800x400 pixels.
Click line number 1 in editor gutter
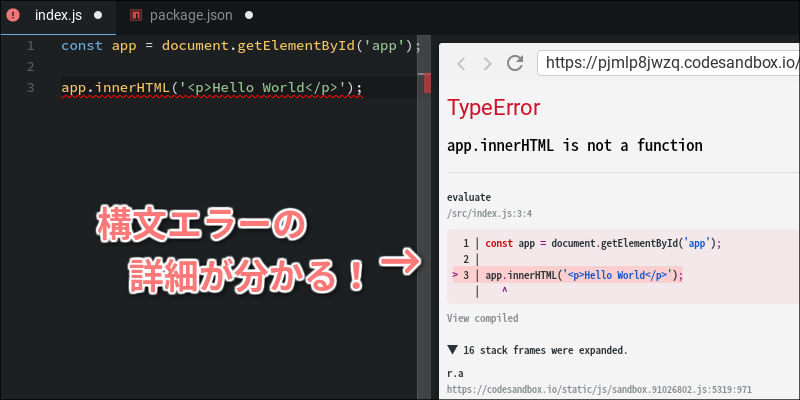click(x=31, y=46)
